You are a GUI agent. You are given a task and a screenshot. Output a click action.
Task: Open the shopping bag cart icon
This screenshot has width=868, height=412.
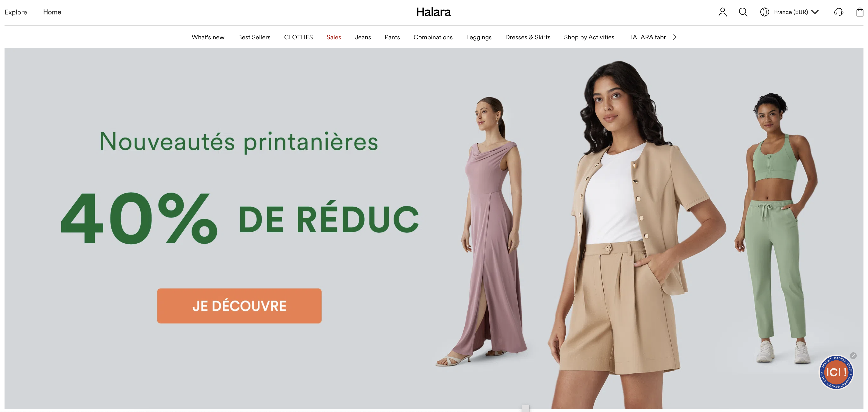click(860, 12)
